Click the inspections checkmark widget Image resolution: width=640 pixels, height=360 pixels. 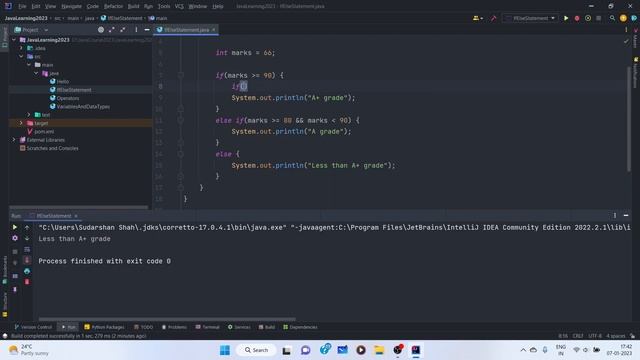pos(626,41)
